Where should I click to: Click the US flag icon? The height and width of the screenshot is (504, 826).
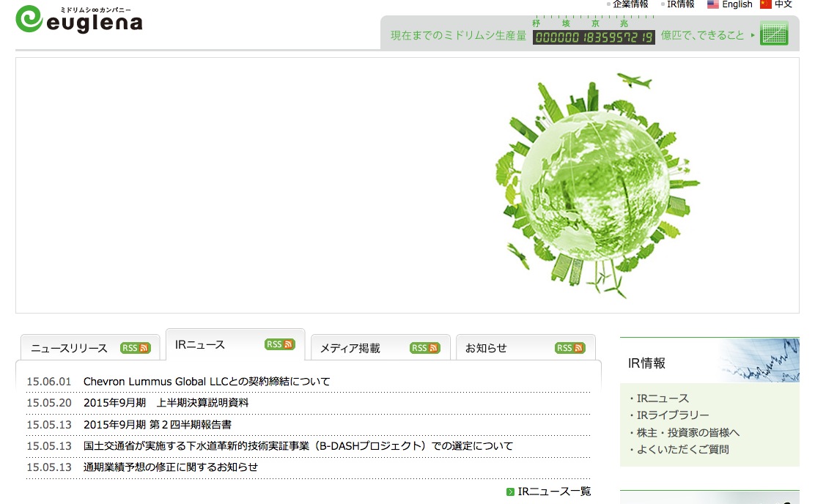click(x=712, y=4)
